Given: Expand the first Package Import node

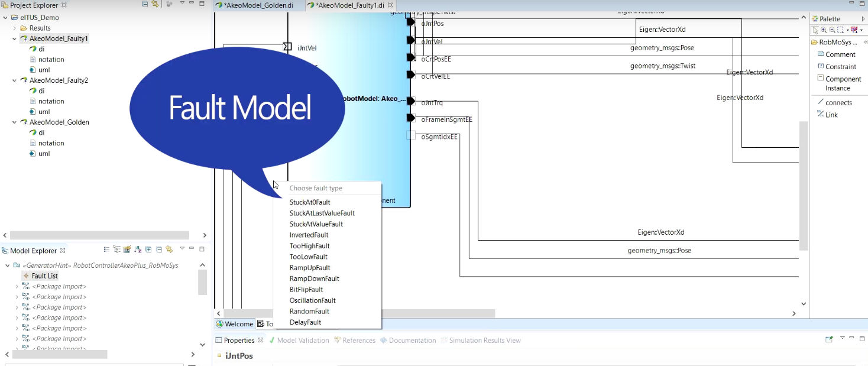Looking at the screenshot, I should [17, 287].
